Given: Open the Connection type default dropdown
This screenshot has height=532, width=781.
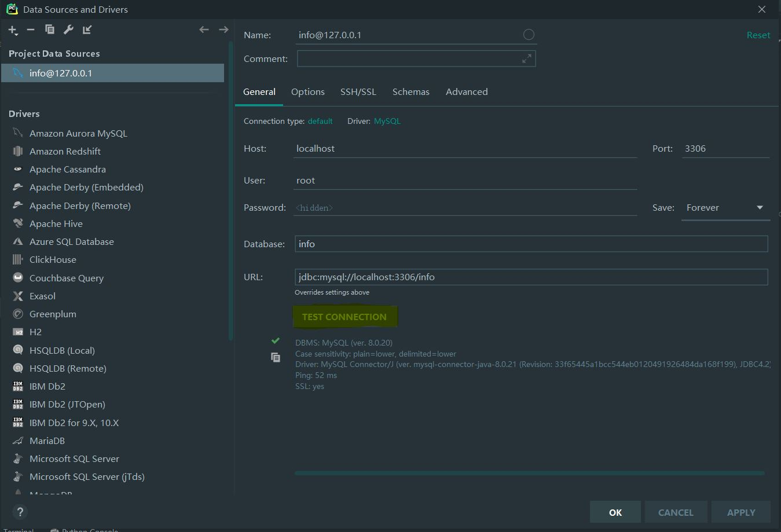Looking at the screenshot, I should 320,121.
